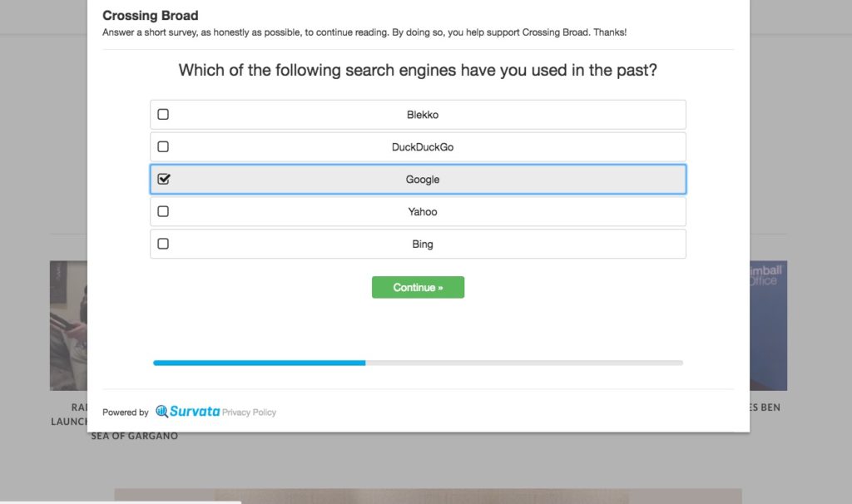
Task: Click the blue survey progress bar
Action: point(259,363)
